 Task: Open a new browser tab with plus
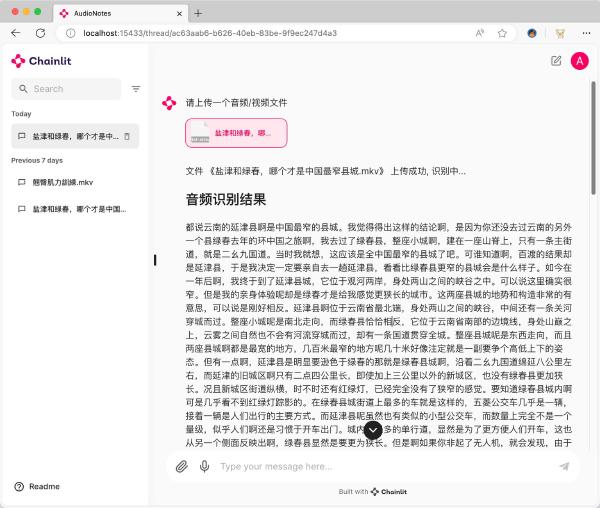coord(198,13)
